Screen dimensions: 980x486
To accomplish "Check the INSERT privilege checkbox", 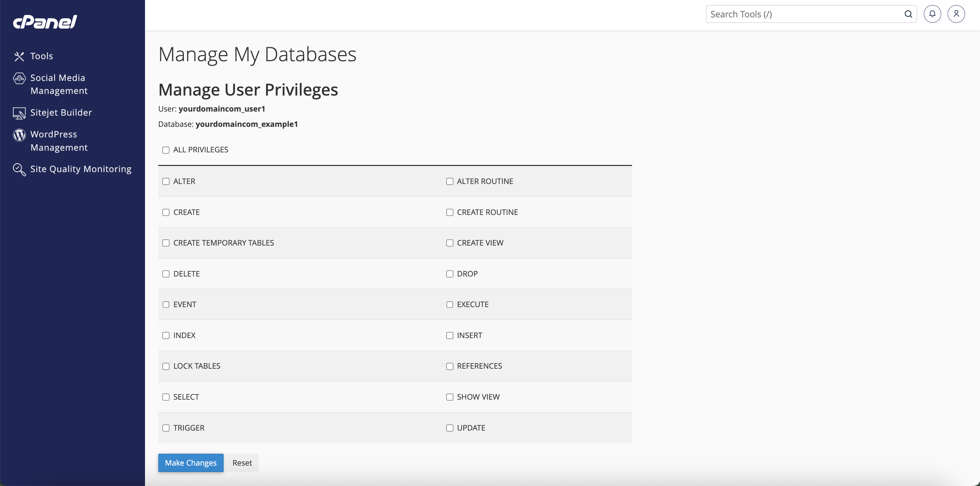I will tap(450, 336).
